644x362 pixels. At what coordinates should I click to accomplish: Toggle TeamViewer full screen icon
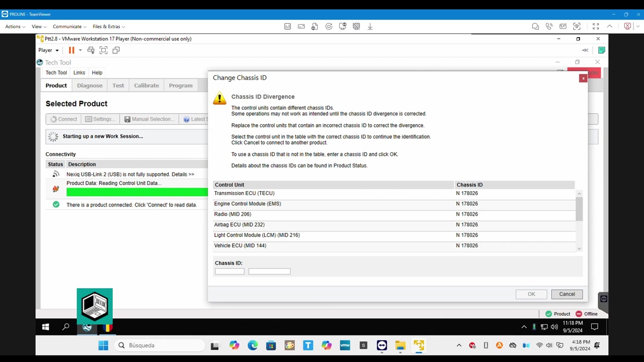(x=596, y=27)
